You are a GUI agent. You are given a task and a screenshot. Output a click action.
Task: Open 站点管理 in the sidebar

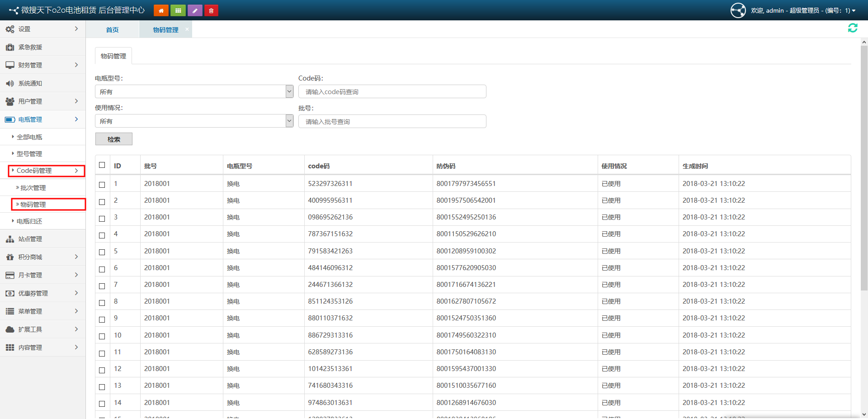[x=30, y=239]
